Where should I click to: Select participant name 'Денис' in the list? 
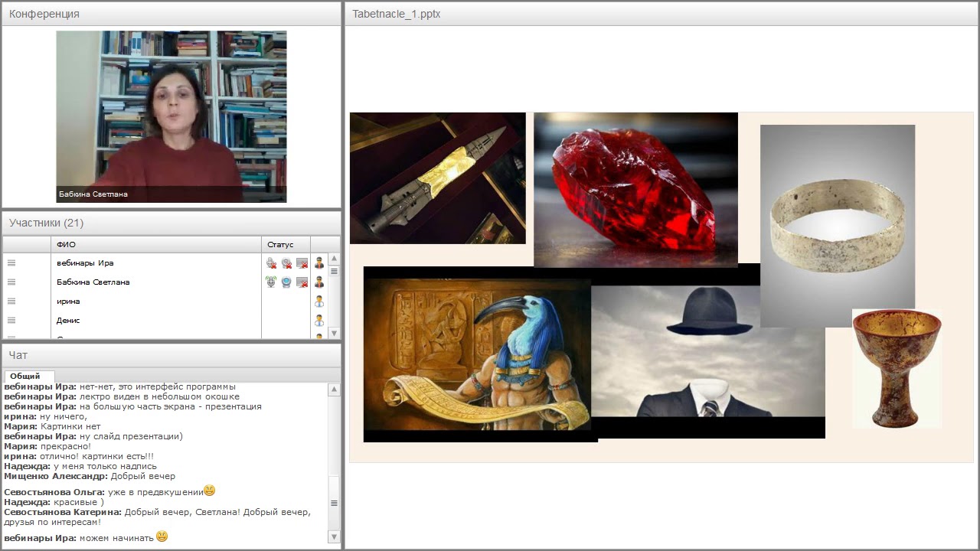click(68, 321)
